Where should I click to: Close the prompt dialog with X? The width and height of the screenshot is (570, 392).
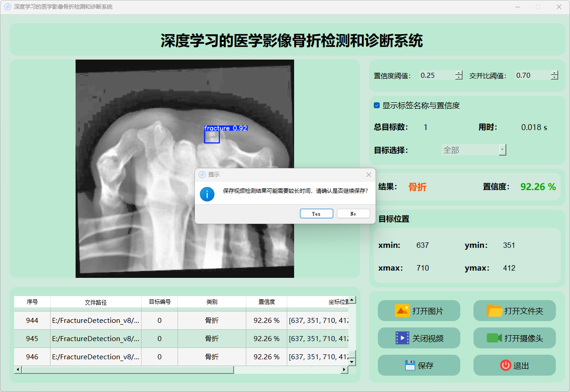[x=369, y=175]
